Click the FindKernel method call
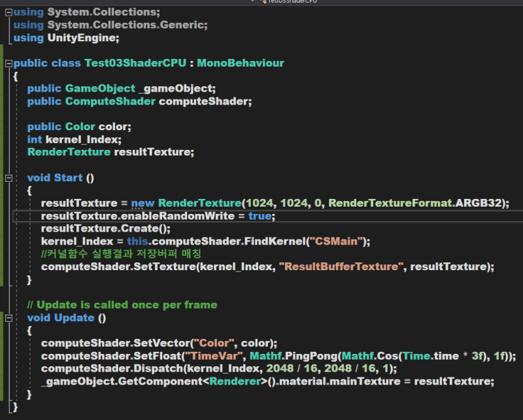Viewport: 523px width, 420px height. pyautogui.click(x=275, y=241)
